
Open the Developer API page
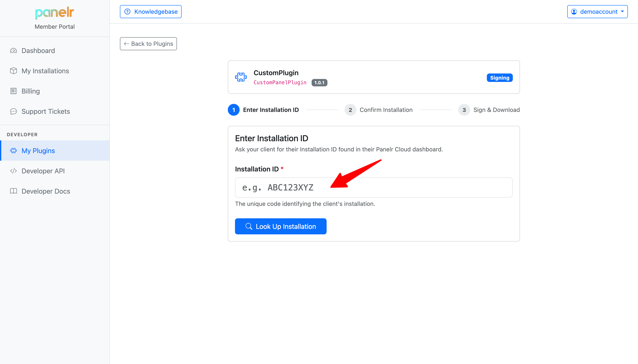55,171
